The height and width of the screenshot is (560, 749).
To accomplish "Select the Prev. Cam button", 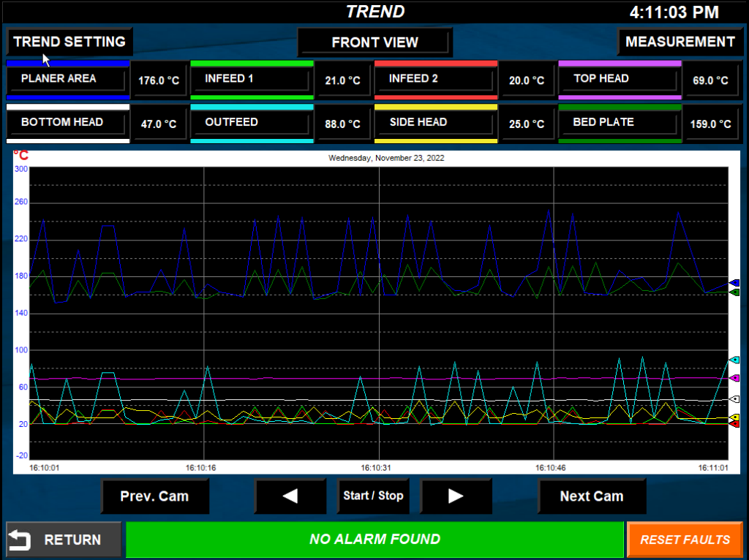I will pyautogui.click(x=154, y=496).
